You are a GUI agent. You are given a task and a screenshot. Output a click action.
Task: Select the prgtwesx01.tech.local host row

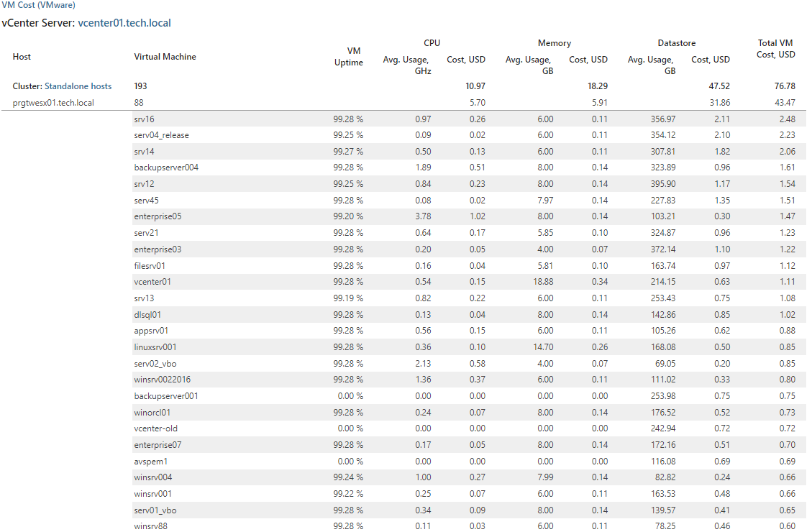coord(404,103)
